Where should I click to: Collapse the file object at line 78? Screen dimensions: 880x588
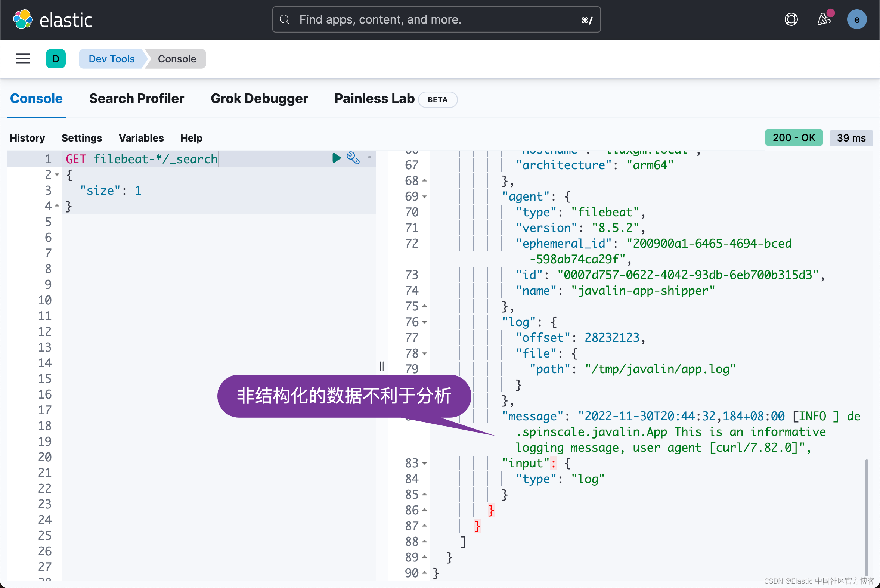coord(424,354)
